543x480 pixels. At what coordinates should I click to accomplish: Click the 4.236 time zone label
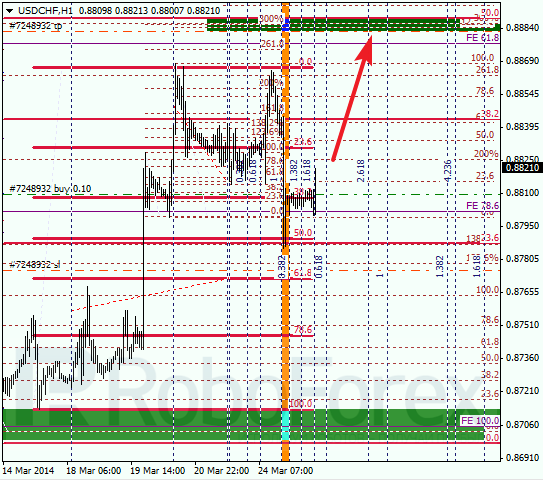448,171
